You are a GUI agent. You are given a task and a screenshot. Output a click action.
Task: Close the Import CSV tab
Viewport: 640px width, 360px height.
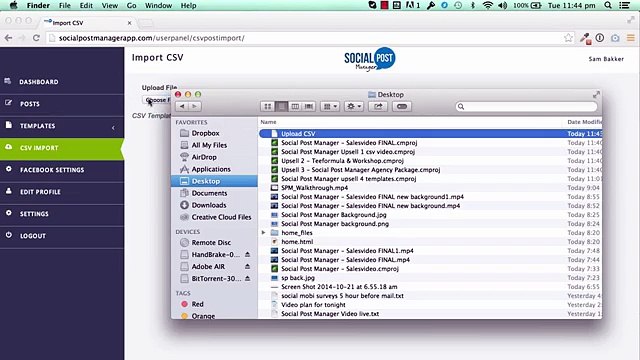click(129, 23)
